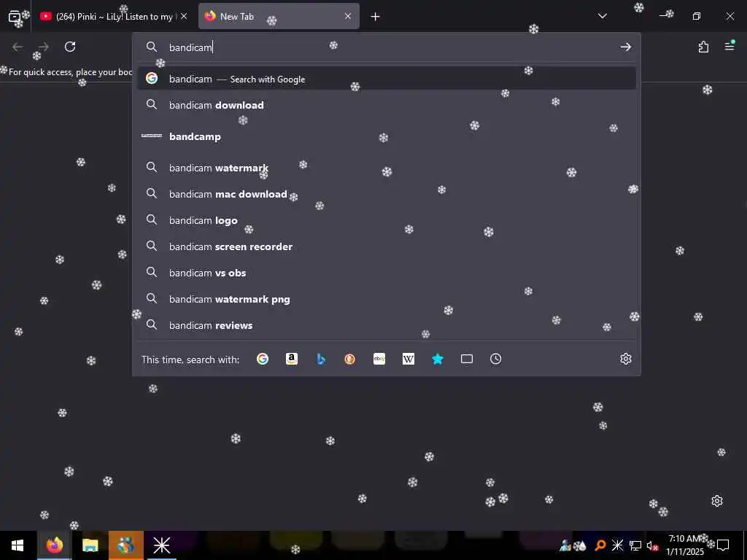Open the new tab page personalize gear
Image resolution: width=747 pixels, height=560 pixels.
coord(717,501)
